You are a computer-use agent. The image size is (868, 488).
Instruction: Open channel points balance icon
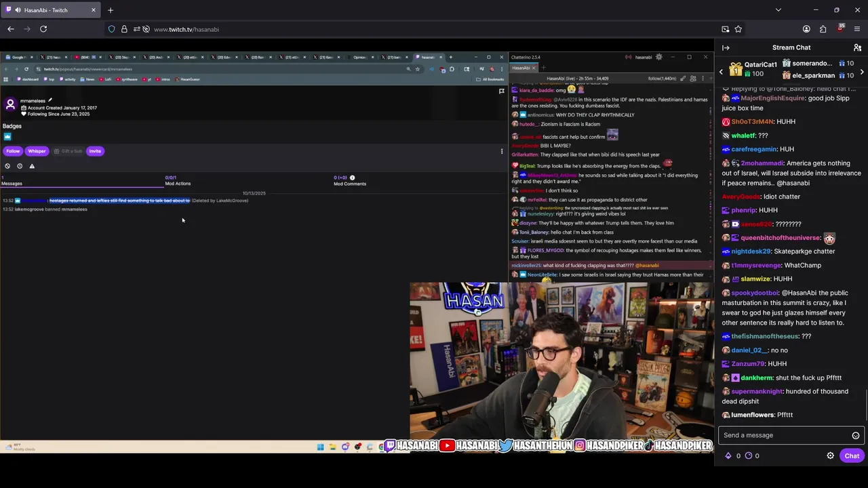click(x=749, y=455)
